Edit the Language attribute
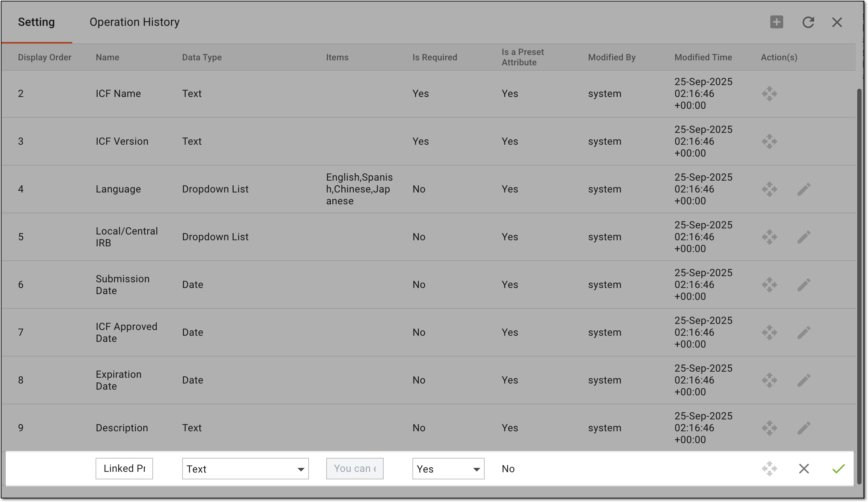 804,189
